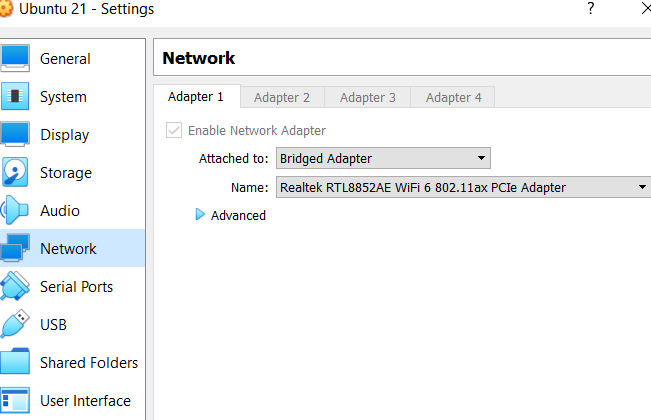This screenshot has width=651, height=420.
Task: Select the Network category label
Action: (68, 249)
